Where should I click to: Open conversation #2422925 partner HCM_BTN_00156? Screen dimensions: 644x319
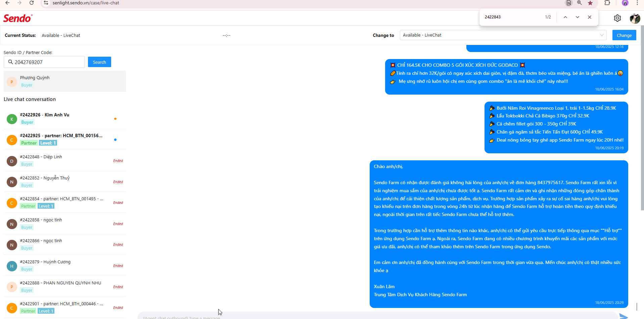[65, 140]
